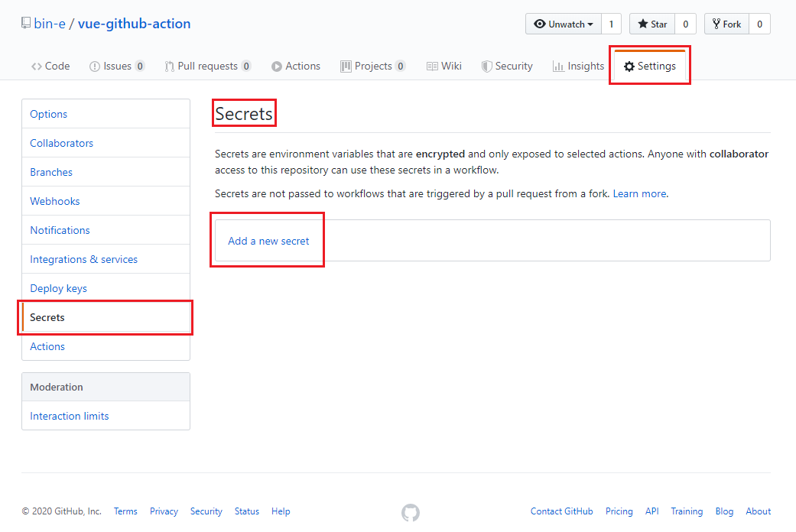Viewport: 796px width, 532px height.
Task: Click the Add a new secret link
Action: (x=268, y=241)
